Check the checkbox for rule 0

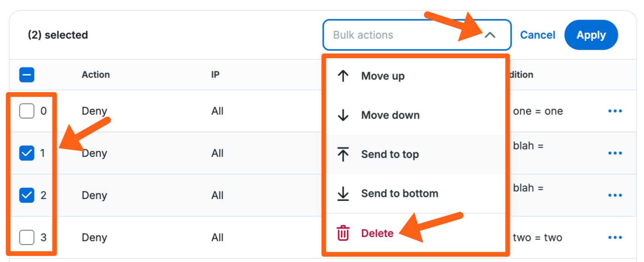[27, 111]
